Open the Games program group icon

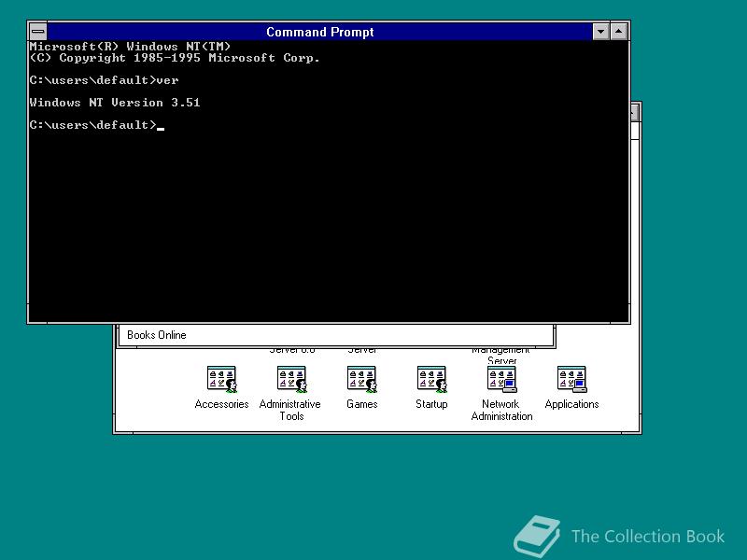tap(362, 379)
